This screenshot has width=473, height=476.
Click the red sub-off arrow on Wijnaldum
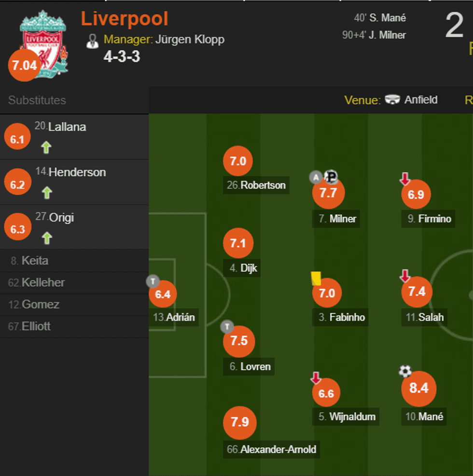tap(316, 378)
